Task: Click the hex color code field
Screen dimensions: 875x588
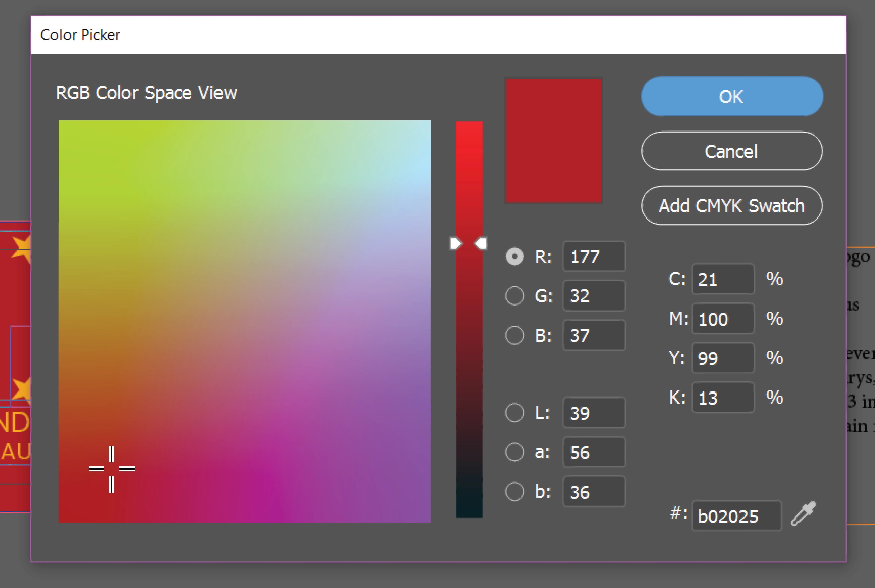Action: coord(736,516)
